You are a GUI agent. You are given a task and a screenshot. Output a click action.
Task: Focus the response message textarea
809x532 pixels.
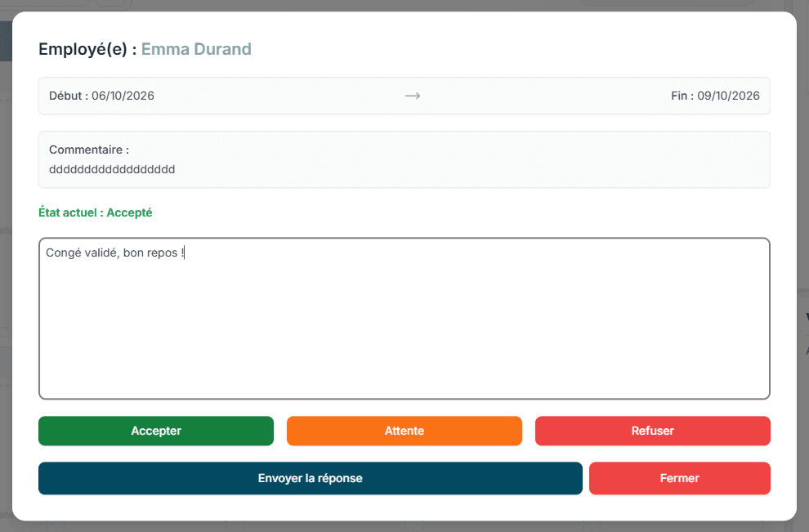pyautogui.click(x=404, y=319)
